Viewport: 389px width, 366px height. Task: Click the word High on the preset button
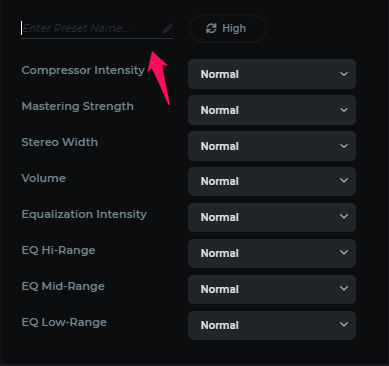(x=234, y=29)
